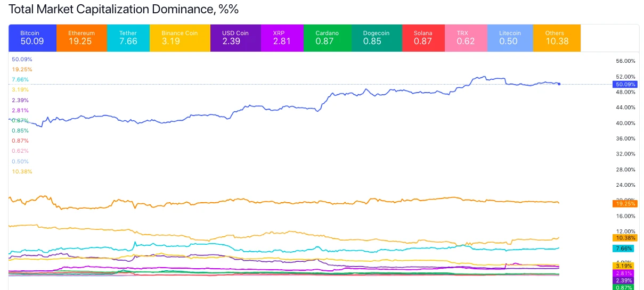The width and height of the screenshot is (644, 290).
Task: Click the Solana legend tile
Action: tap(423, 37)
